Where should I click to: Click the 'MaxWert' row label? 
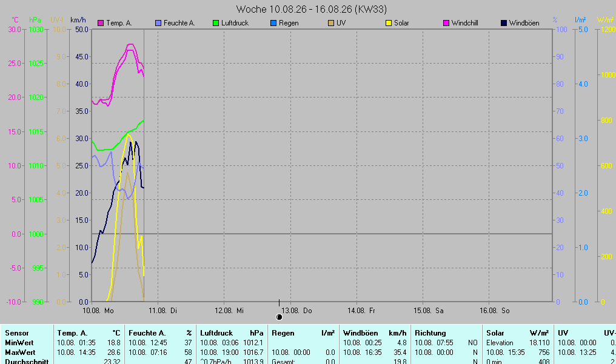pos(20,352)
